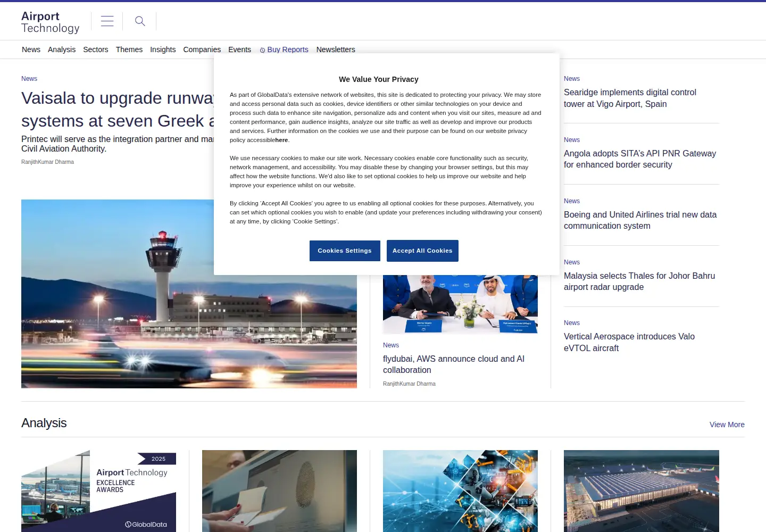Open flydubai AWS signing ceremony photo
The height and width of the screenshot is (532, 766).
tap(460, 304)
